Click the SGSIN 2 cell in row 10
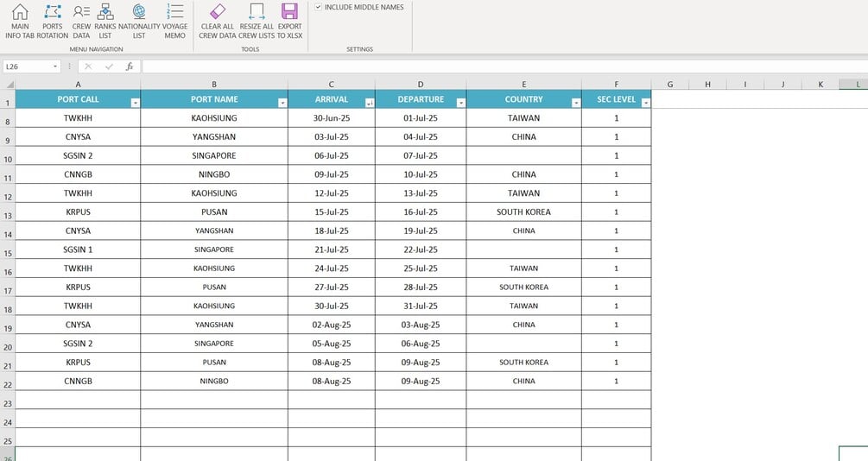This screenshot has height=461, width=868. 78,155
